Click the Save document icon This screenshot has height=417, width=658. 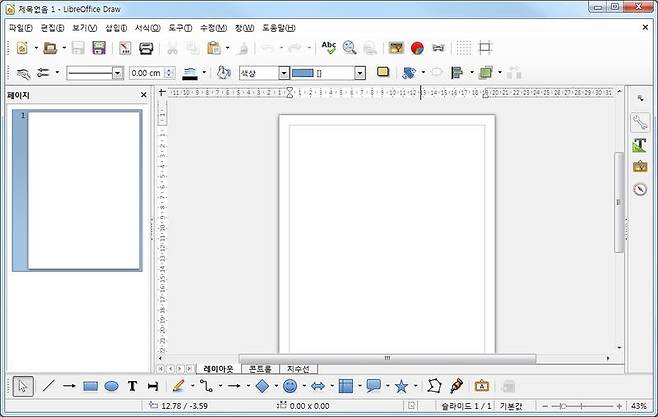[x=77, y=47]
